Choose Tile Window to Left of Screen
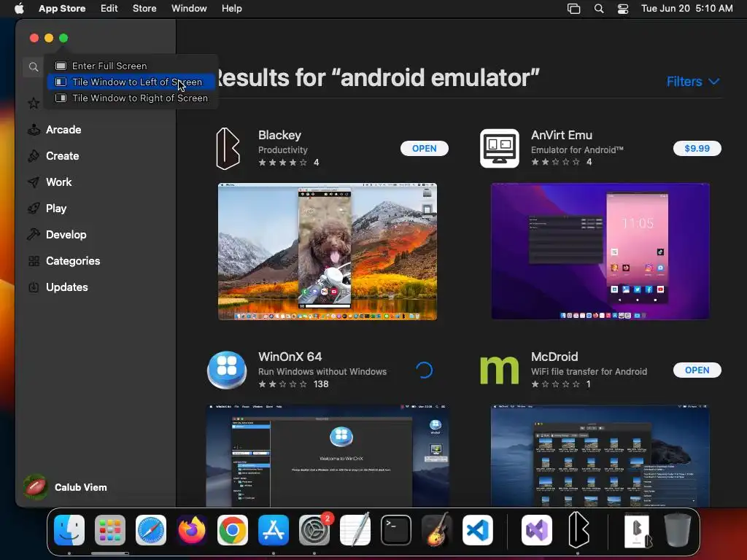The height and width of the screenshot is (560, 747). coord(131,82)
